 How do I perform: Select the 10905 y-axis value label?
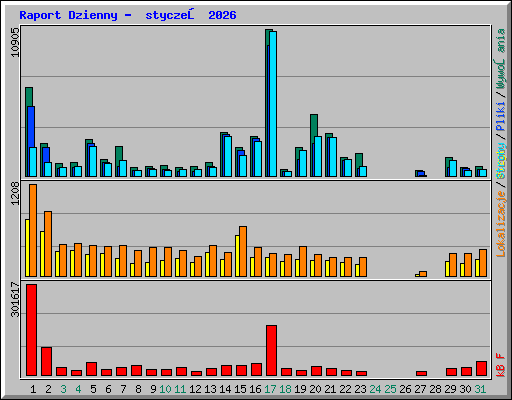15,42
